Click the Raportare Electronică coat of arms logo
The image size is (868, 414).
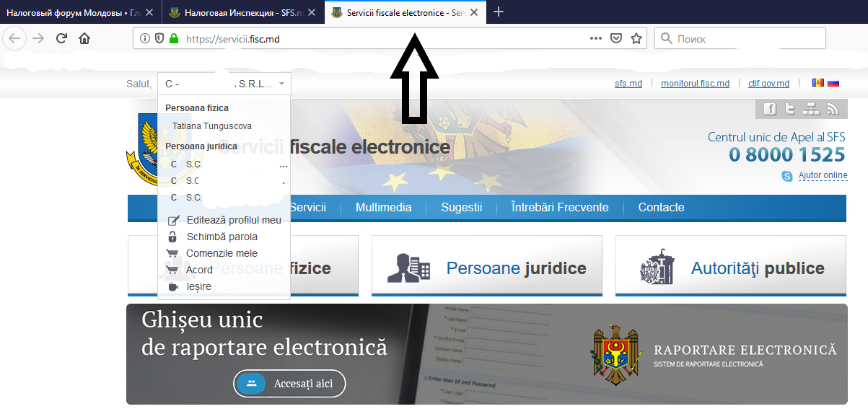(x=616, y=355)
